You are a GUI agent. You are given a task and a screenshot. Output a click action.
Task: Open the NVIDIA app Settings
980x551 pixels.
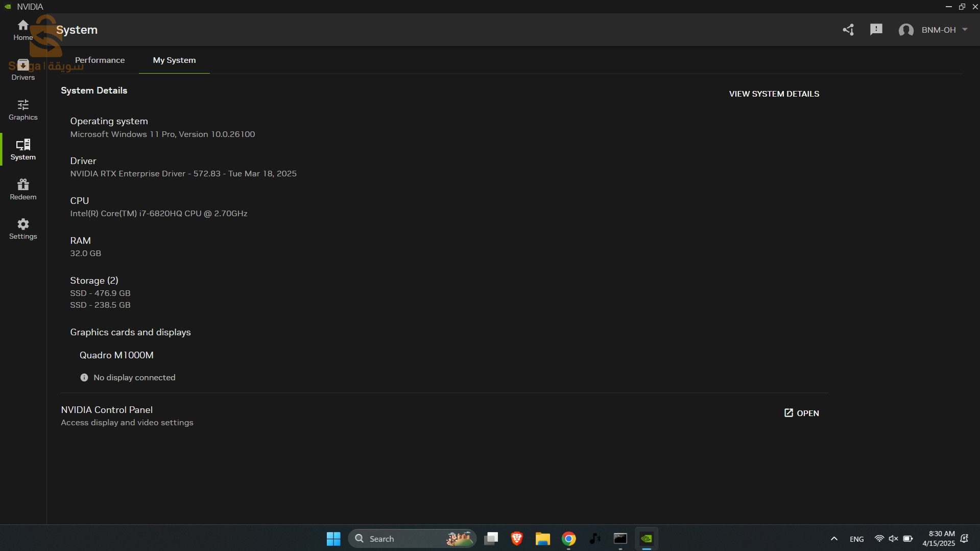coord(23,229)
